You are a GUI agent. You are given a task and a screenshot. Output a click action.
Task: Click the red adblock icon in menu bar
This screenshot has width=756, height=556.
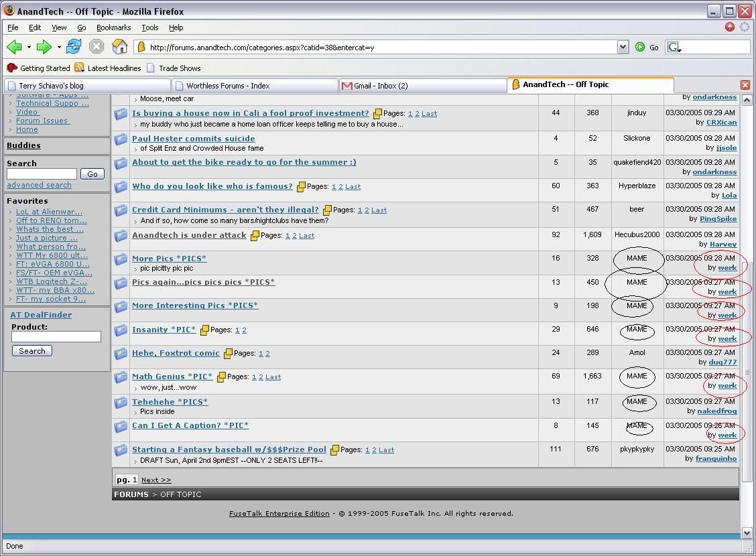click(x=729, y=27)
